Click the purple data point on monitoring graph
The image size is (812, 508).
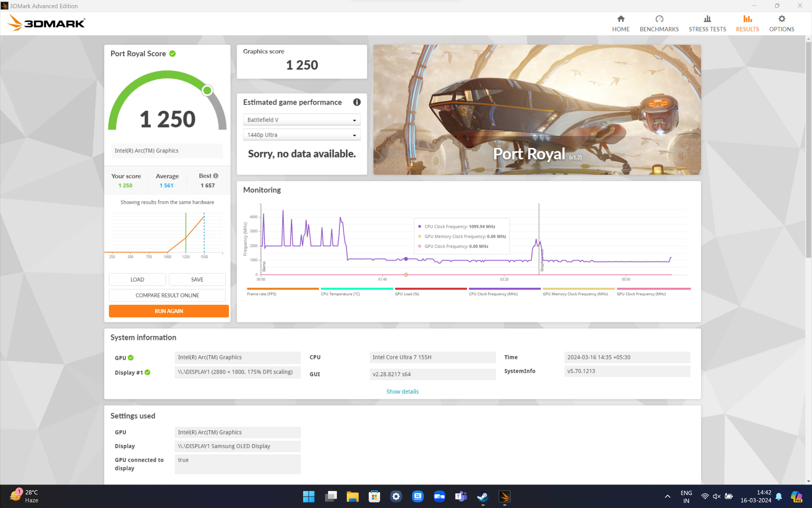pos(406,259)
